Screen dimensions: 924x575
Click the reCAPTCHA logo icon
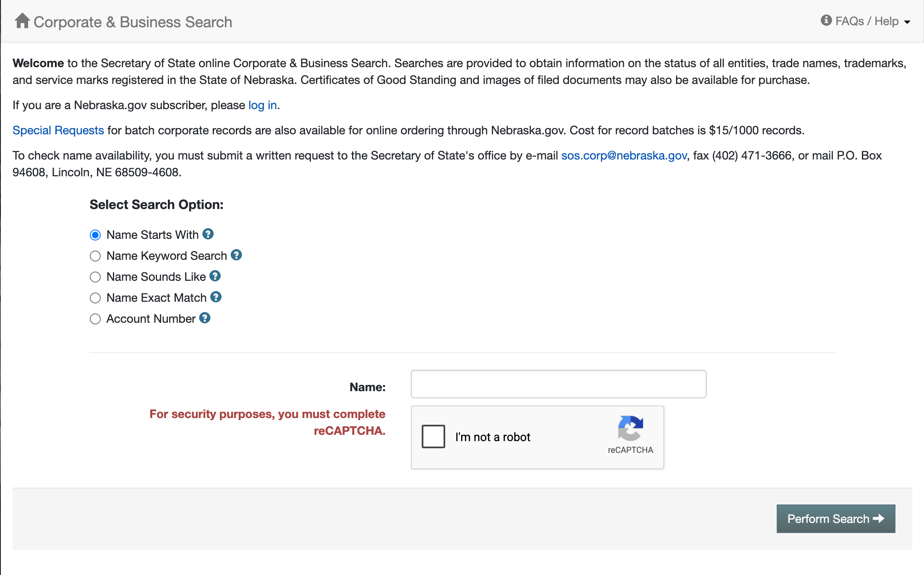click(630, 428)
